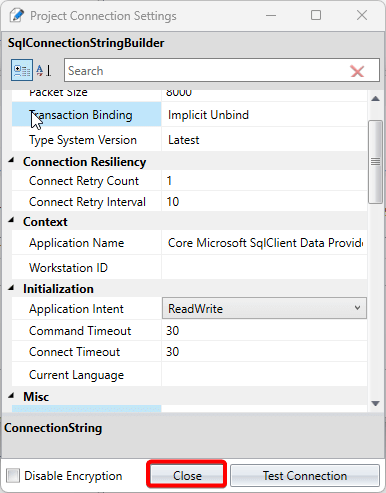Switch to categorized property view

(x=22, y=70)
